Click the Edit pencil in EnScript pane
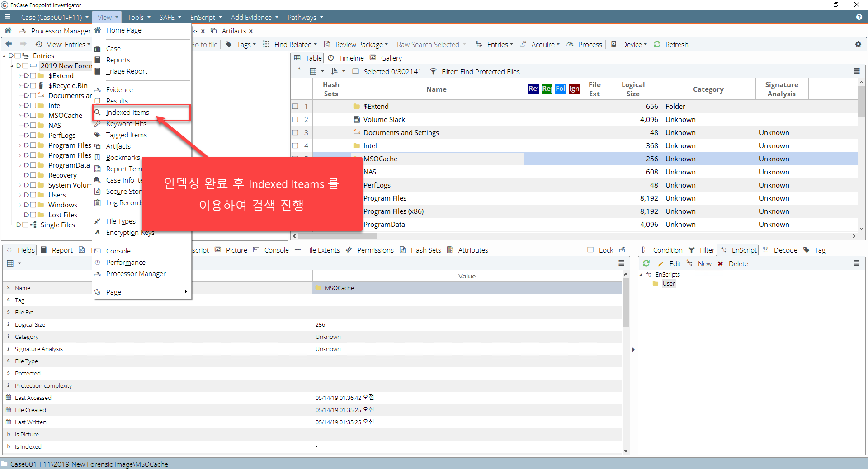This screenshot has height=469, width=868. pos(661,263)
